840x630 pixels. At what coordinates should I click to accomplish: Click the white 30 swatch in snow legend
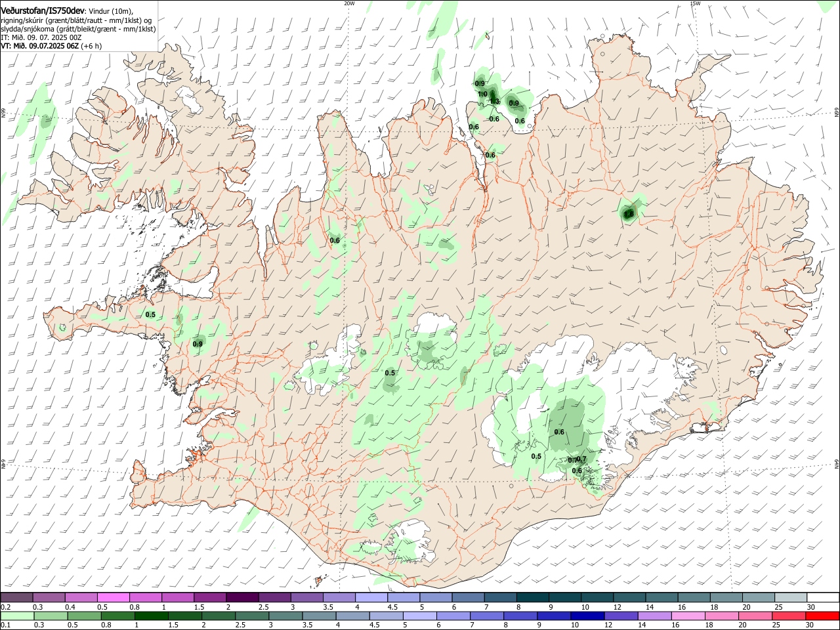click(823, 597)
